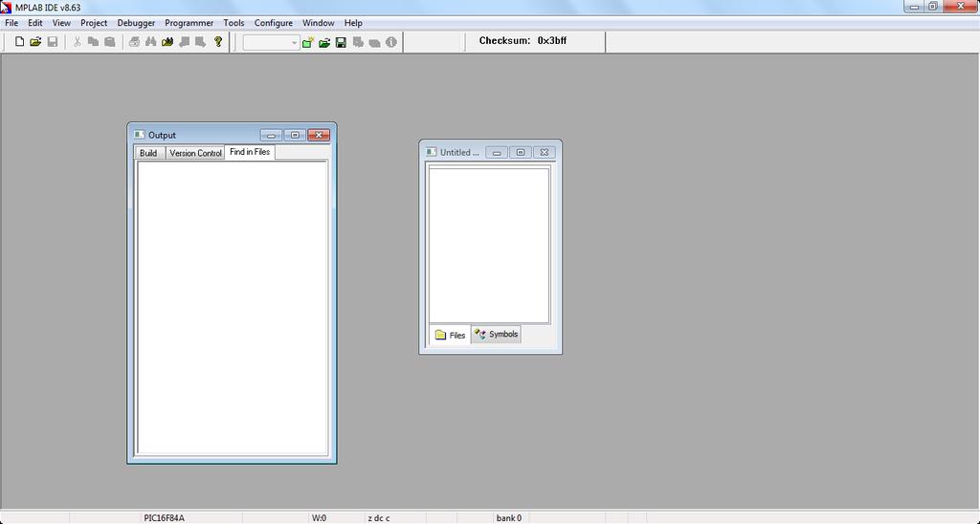Open the build configuration combo box
Viewport: 980px width, 524px height.
pos(271,42)
